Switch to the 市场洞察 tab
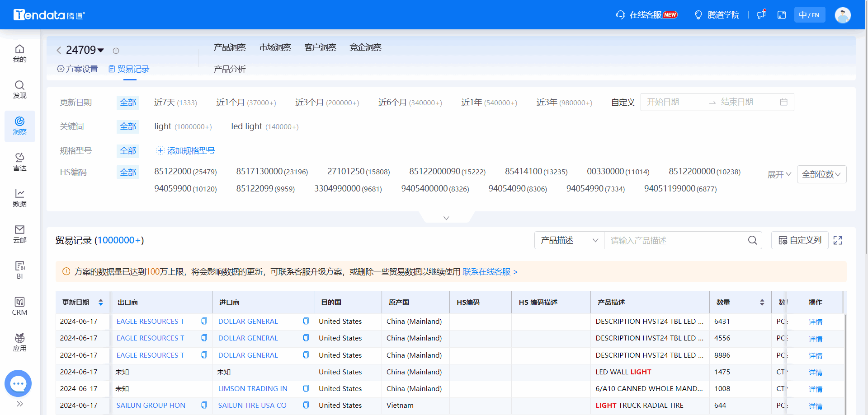 (275, 47)
